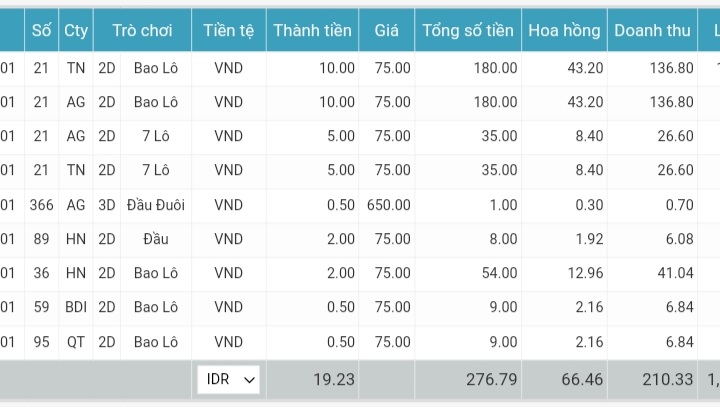Click the Giá column header
720x407 pixels.
click(x=387, y=30)
